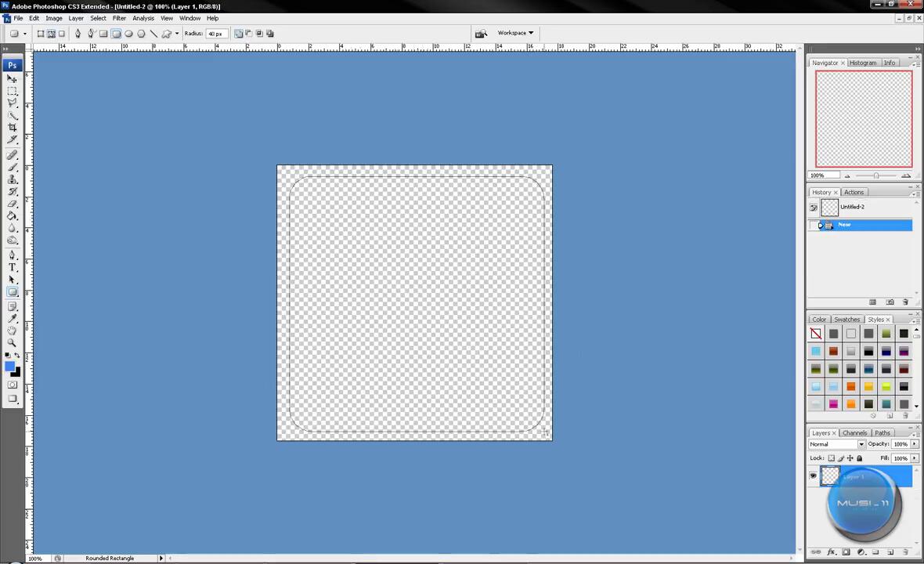Screen dimensions: 924x564
Task: Toggle lock transparent pixels
Action: [832, 458]
